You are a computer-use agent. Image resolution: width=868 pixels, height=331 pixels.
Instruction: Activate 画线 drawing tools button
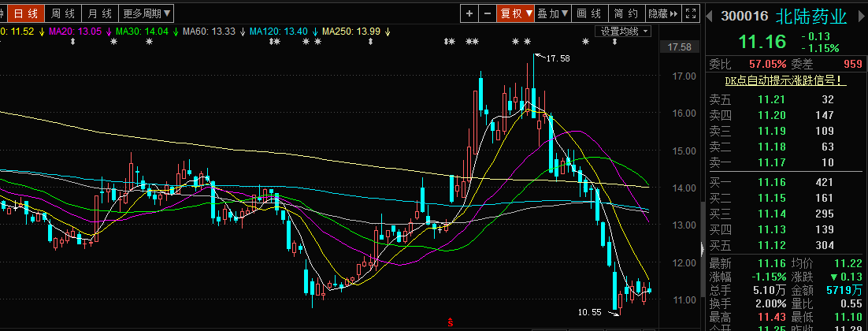click(x=589, y=13)
